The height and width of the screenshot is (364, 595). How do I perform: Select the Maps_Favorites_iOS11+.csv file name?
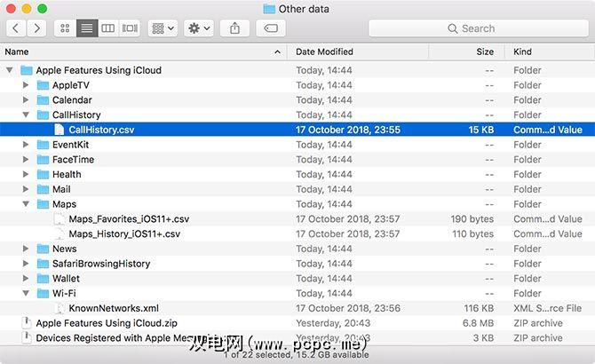(x=129, y=219)
